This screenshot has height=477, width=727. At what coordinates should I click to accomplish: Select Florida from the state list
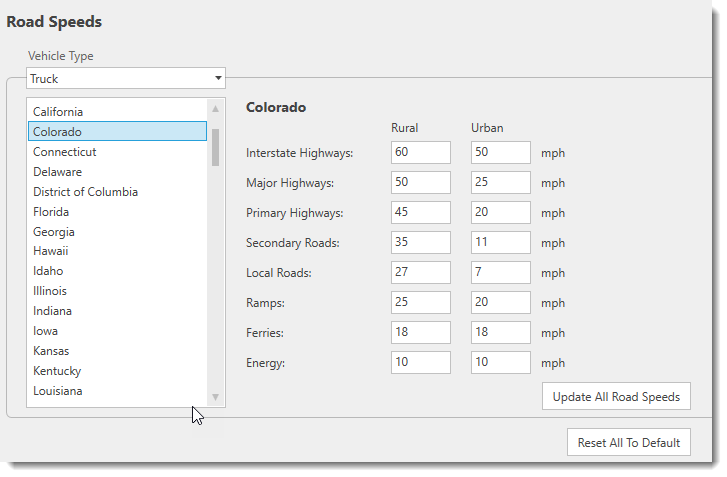[51, 212]
